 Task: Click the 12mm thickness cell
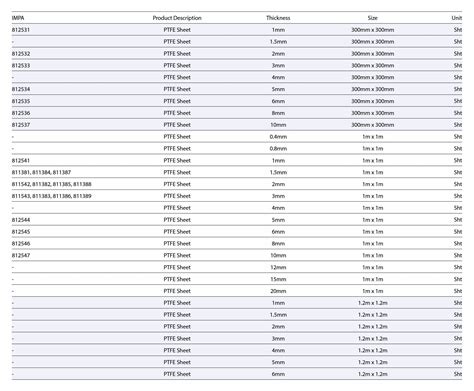coord(278,267)
